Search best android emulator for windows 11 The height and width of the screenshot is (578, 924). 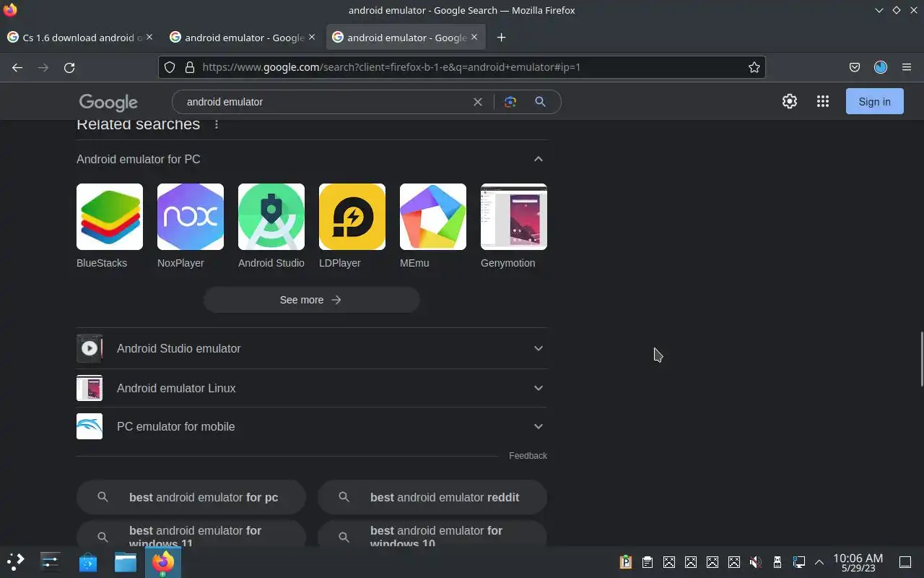[191, 533]
